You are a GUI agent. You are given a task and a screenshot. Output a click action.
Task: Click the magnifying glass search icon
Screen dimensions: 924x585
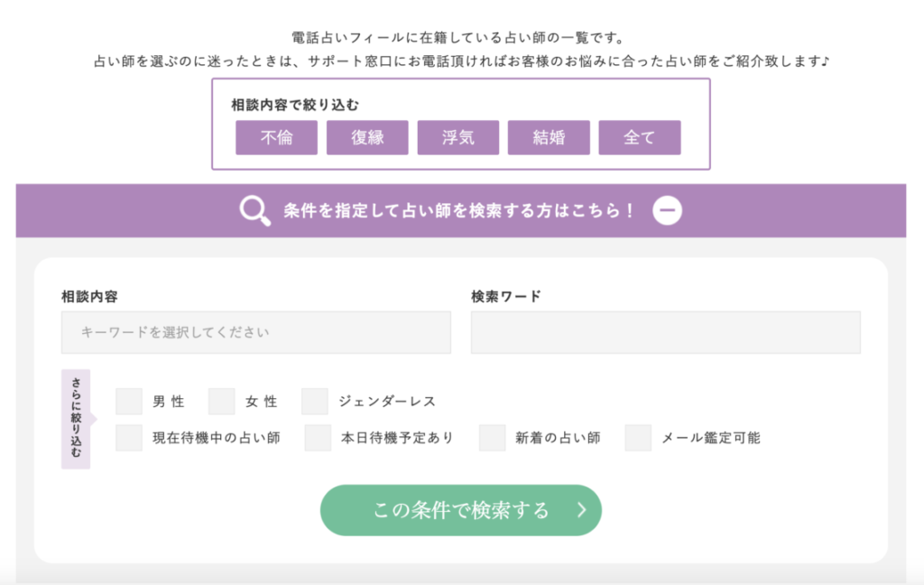[x=254, y=211]
